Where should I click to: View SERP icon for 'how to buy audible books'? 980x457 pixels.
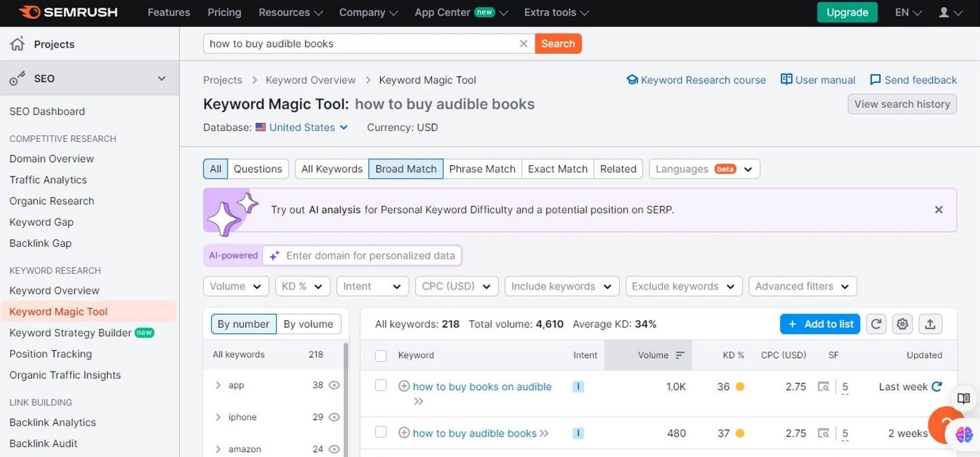coord(823,433)
